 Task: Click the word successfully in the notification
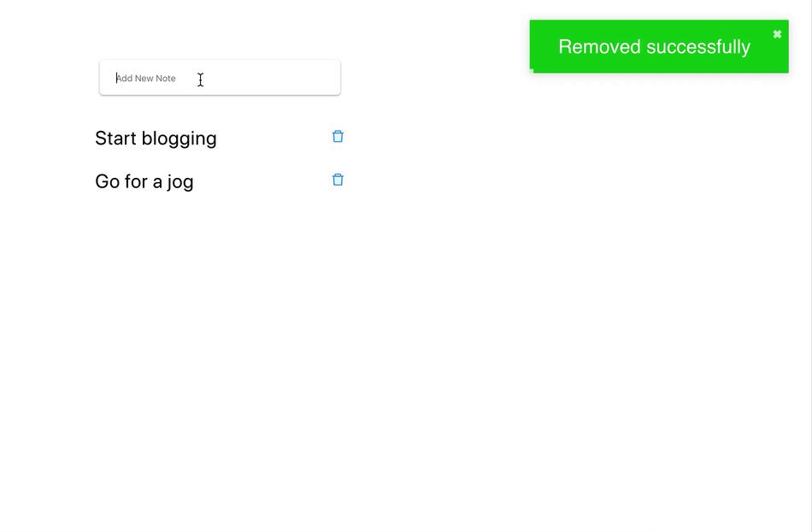[x=698, y=47]
